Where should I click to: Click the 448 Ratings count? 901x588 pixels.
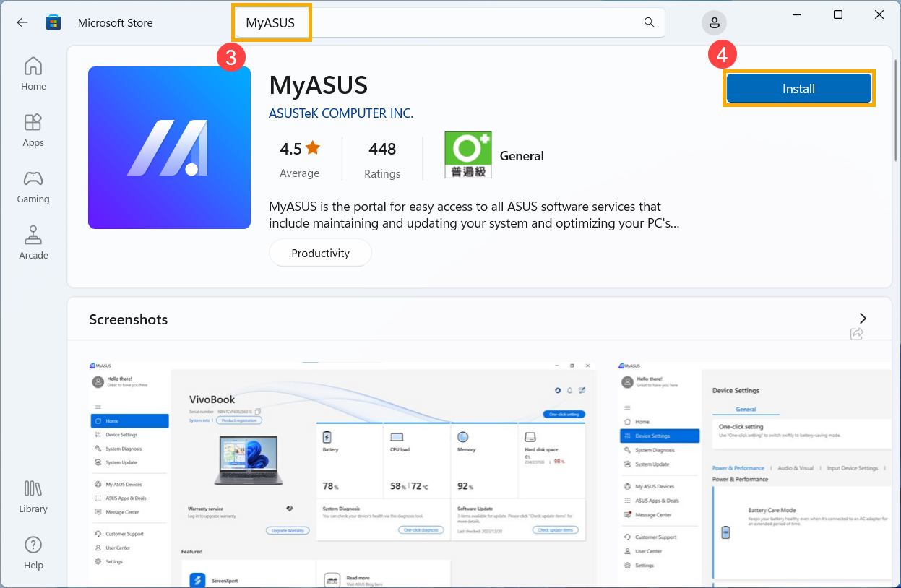tap(382, 159)
